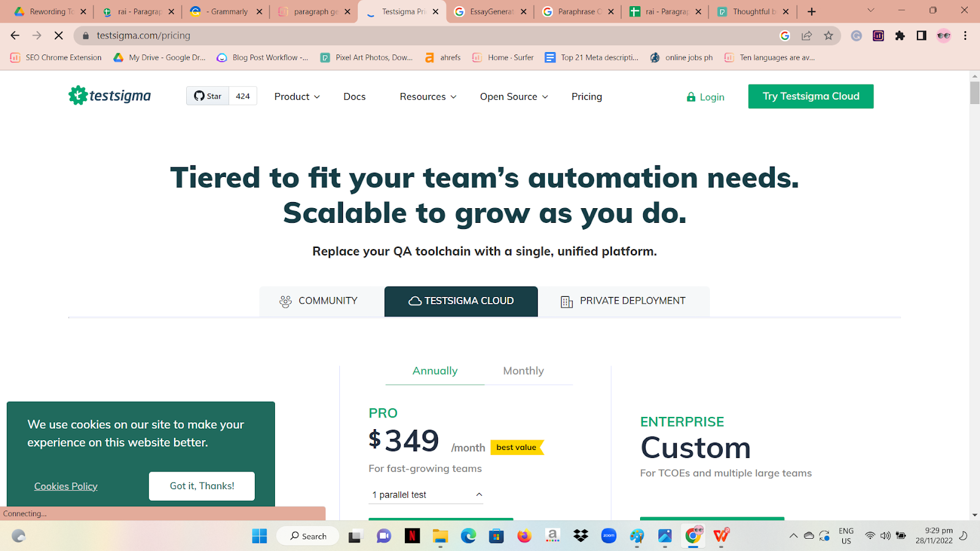
Task: Open File Explorer from the taskbar
Action: coord(440,536)
